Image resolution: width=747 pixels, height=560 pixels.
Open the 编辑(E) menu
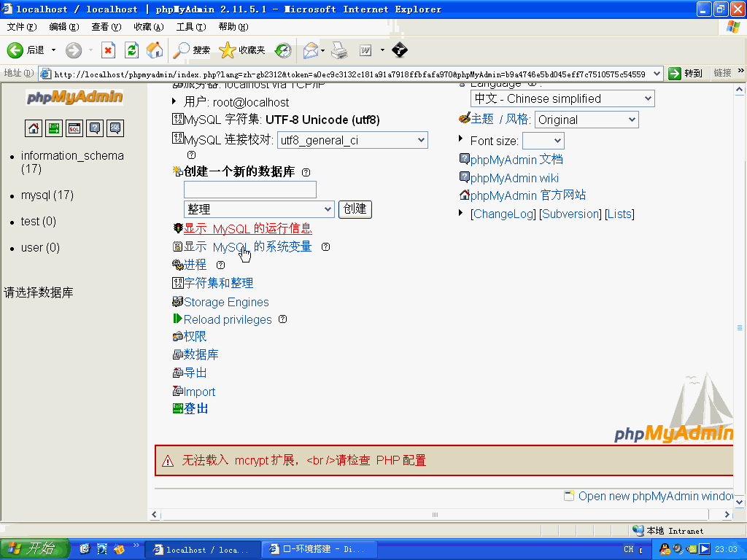[64, 27]
